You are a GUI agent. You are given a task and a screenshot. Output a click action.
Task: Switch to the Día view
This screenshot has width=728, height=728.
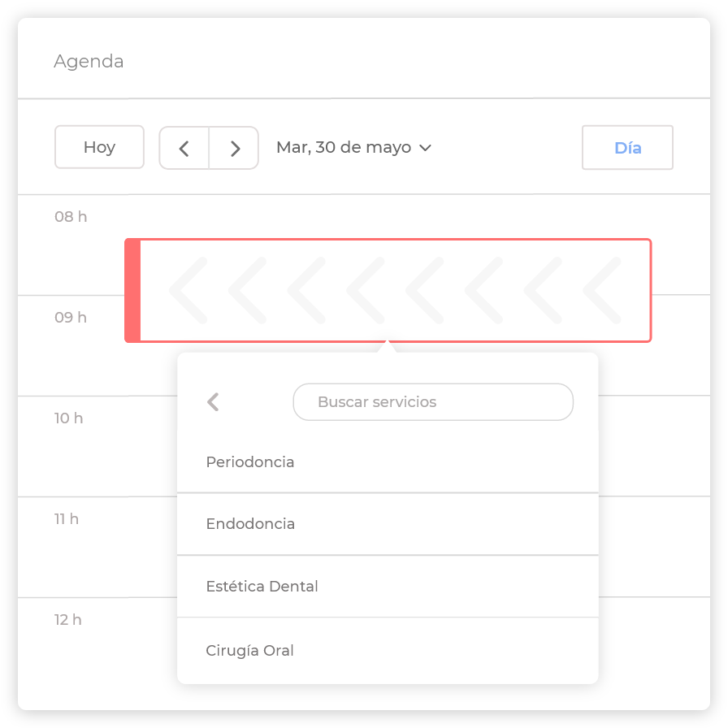[x=627, y=148]
